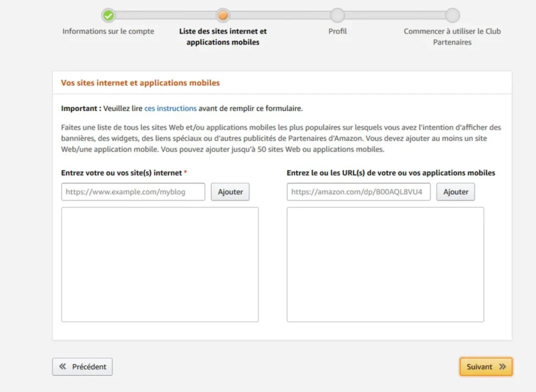
Task: Select the Commencer à utiliser le Club Partenaires label
Action: pos(452,37)
